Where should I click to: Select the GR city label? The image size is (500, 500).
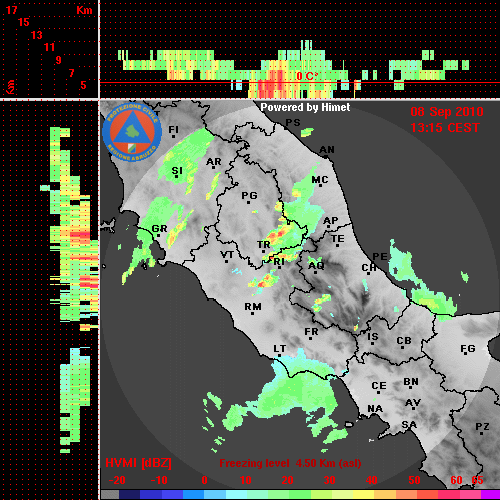point(159,229)
